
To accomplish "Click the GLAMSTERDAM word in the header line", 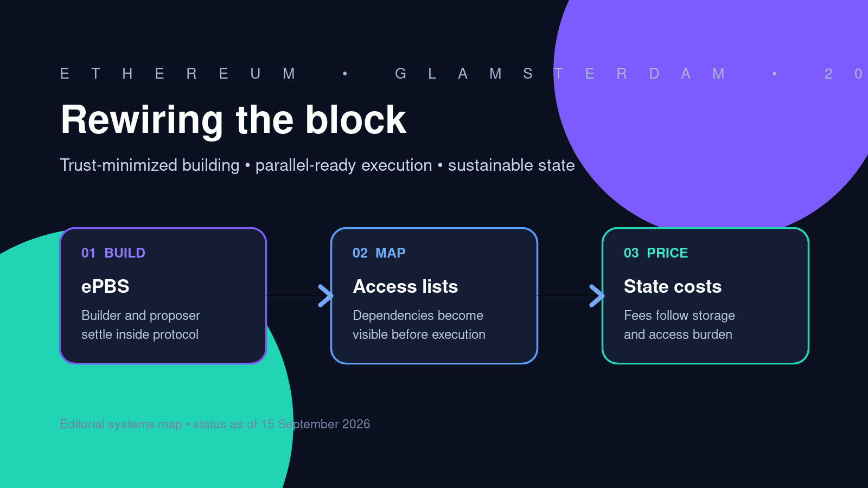I will [x=560, y=74].
